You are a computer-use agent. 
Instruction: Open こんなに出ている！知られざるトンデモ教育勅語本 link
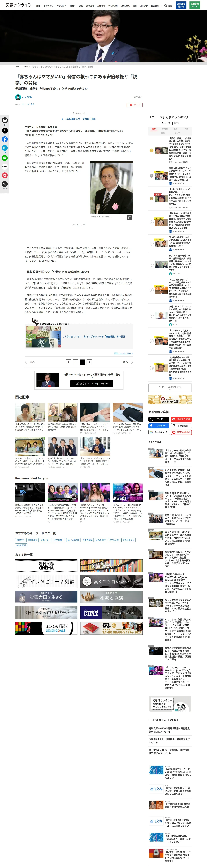pyautogui.click(x=94, y=336)
